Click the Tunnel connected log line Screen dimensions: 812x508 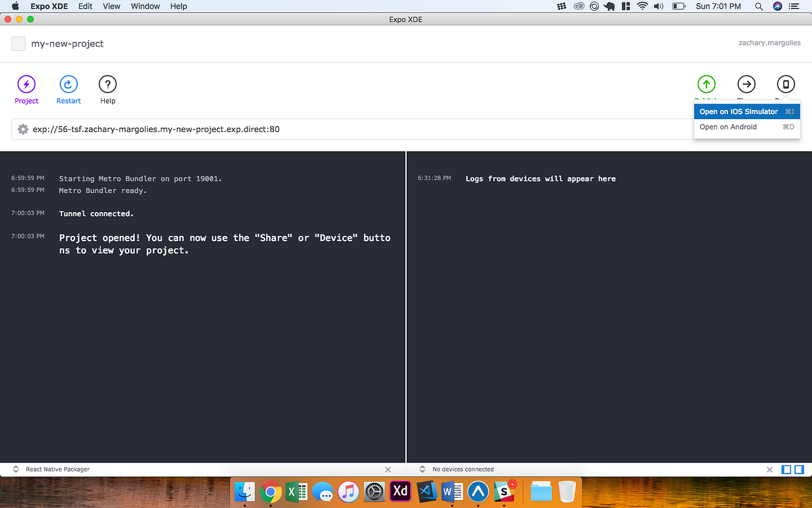pos(96,213)
